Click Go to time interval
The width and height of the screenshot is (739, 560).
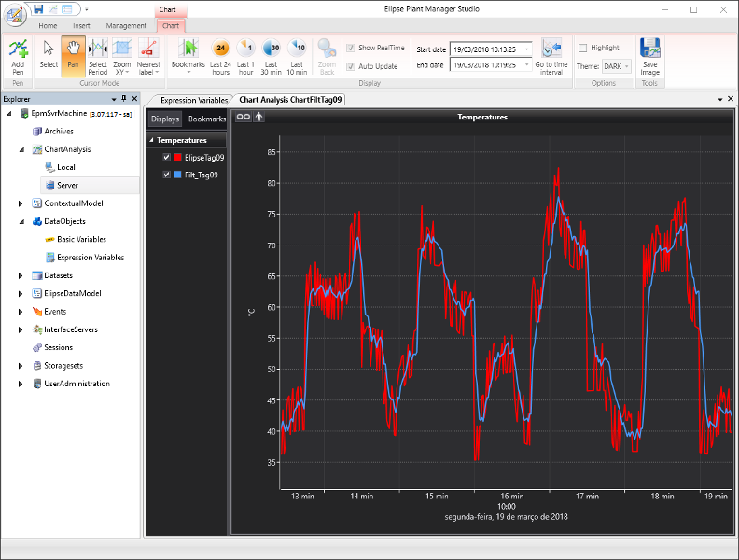pyautogui.click(x=551, y=57)
